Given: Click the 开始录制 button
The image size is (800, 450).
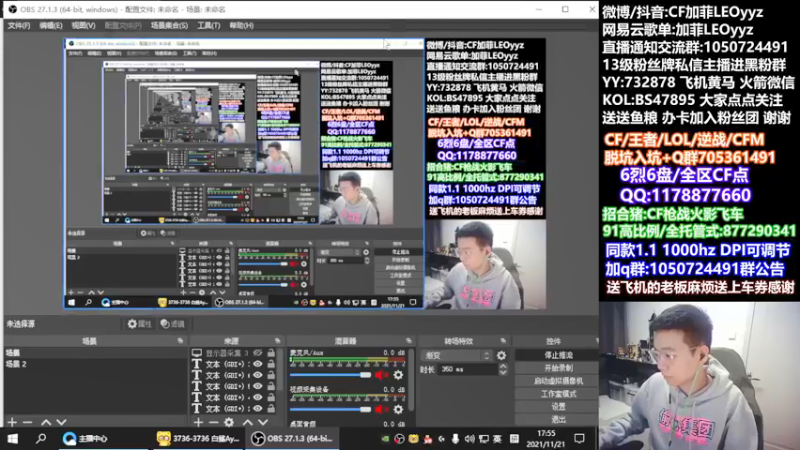Looking at the screenshot, I should pos(558,368).
